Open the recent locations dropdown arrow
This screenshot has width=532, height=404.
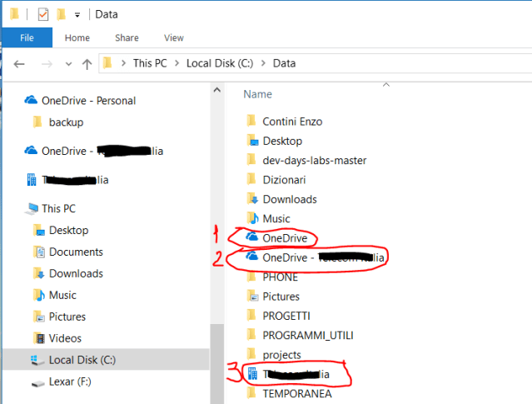tap(67, 64)
